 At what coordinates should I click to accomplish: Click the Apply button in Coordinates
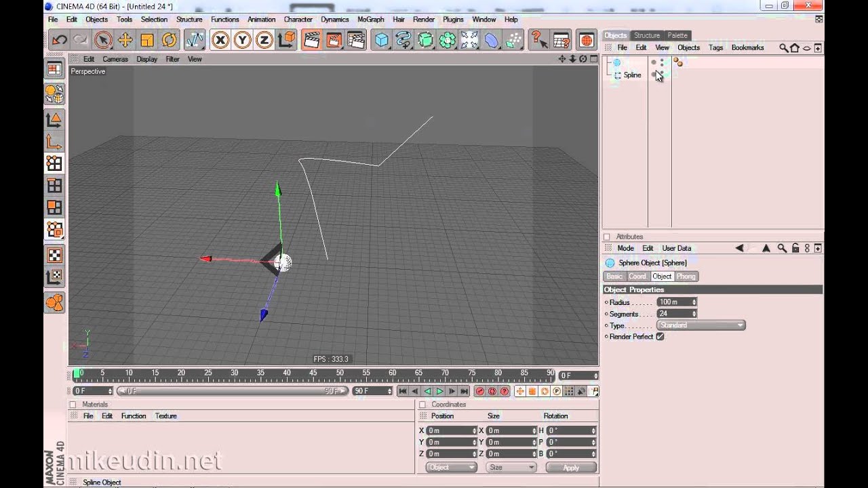(571, 468)
